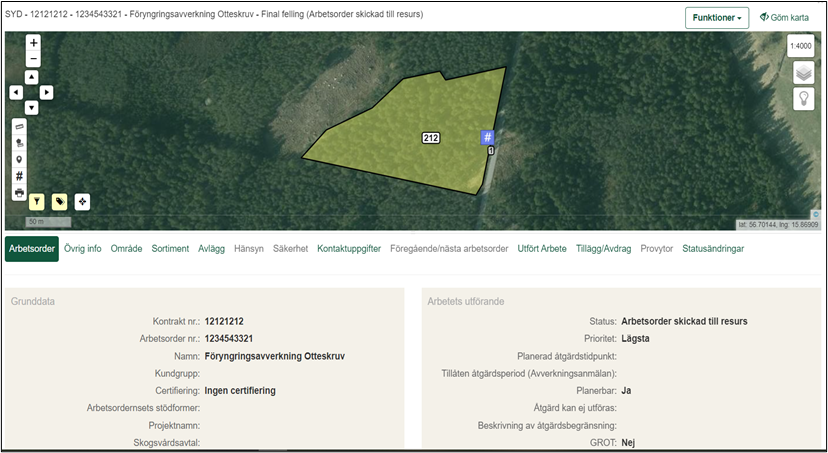Click the blue hash marker on map

488,137
